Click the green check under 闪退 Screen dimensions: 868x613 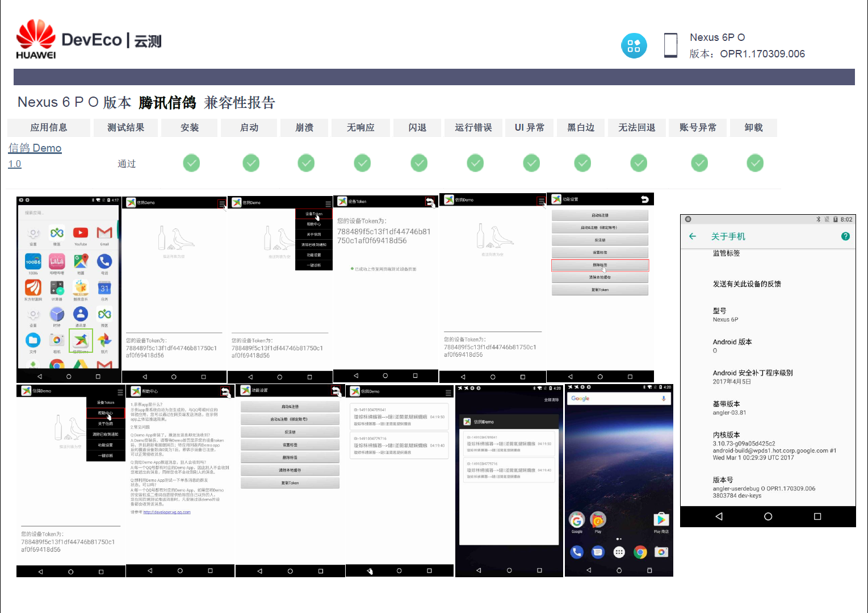click(419, 163)
